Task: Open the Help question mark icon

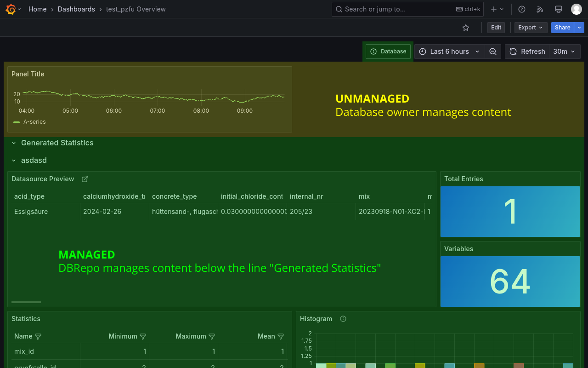Action: (x=522, y=9)
